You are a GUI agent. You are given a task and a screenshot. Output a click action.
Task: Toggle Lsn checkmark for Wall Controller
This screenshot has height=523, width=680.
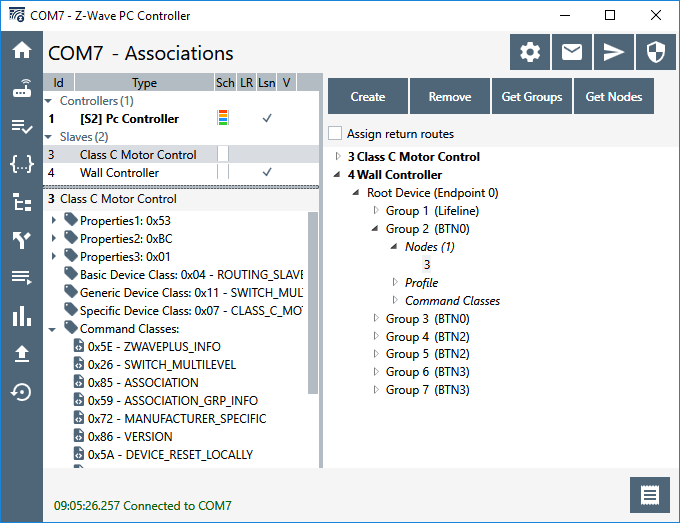267,173
